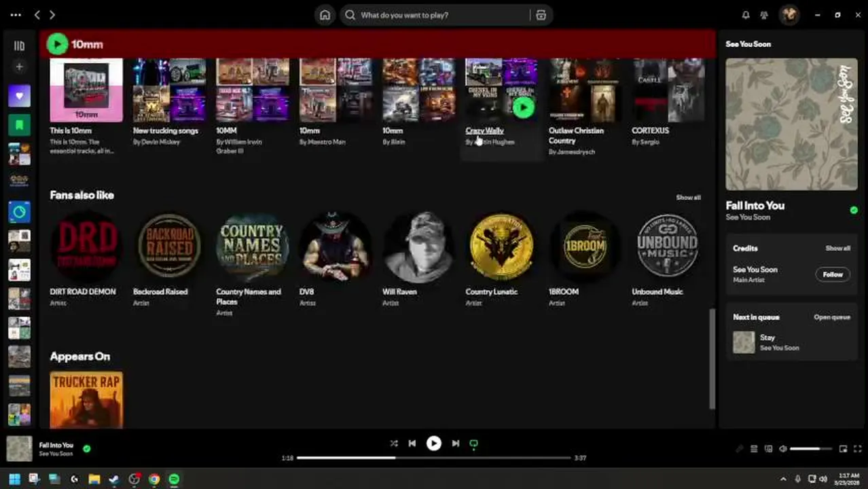Open the notifications bell
Screen dimensions: 868x489
[x=746, y=15]
